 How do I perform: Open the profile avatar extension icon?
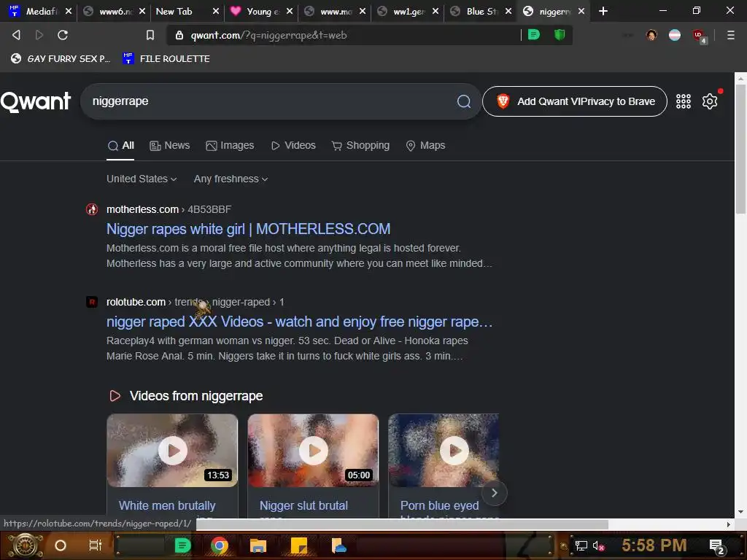[651, 35]
